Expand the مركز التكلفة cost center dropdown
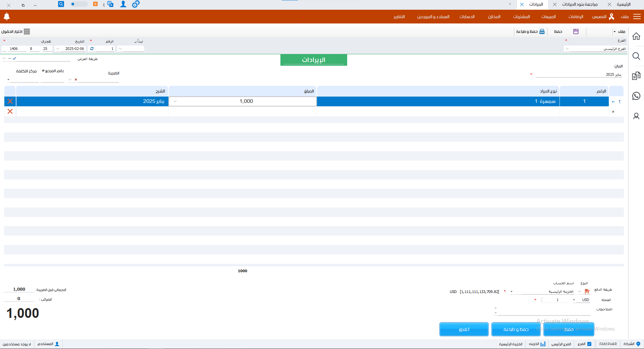The width and height of the screenshot is (644, 349). tap(8, 80)
